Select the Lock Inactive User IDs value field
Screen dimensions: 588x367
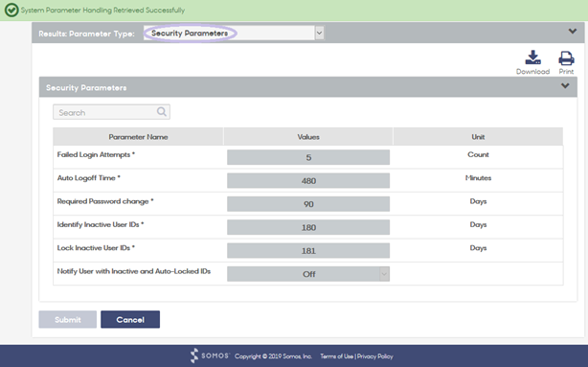308,250
